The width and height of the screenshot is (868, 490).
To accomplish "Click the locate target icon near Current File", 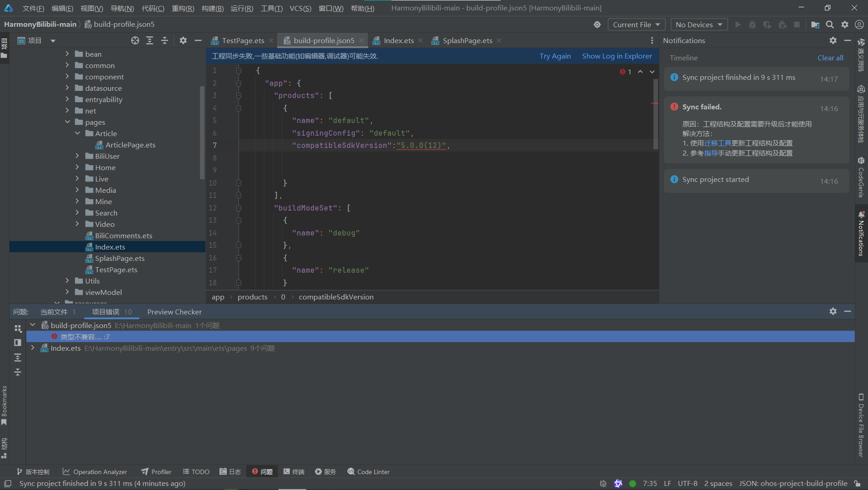I will pyautogui.click(x=597, y=24).
